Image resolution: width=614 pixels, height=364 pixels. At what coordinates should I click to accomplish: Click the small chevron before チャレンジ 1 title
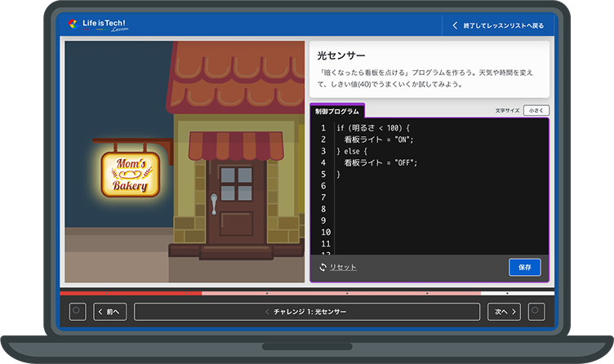tap(266, 312)
